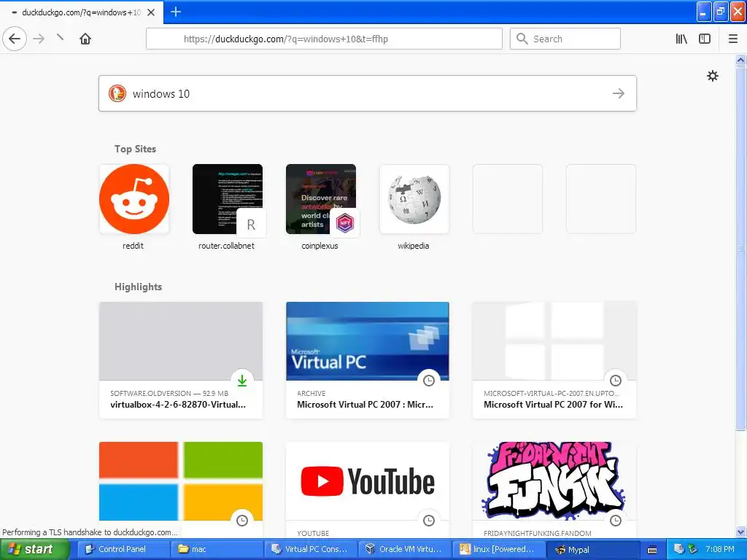747x560 pixels.
Task: Select the duckduckgo.com browser tab
Action: click(81, 12)
